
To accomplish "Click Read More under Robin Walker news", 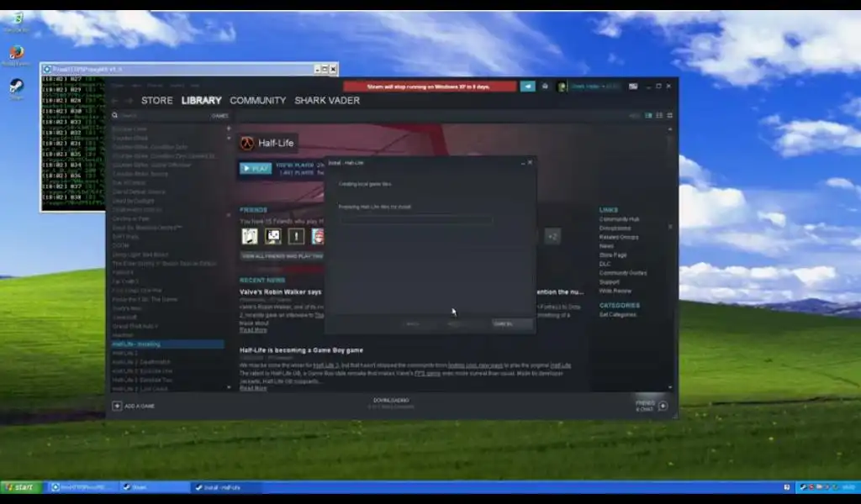I will tap(253, 329).
